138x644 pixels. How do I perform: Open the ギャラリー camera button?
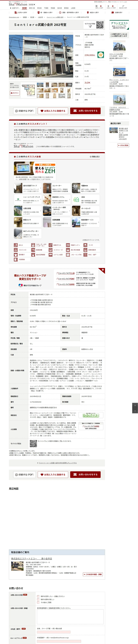click(x=15, y=93)
